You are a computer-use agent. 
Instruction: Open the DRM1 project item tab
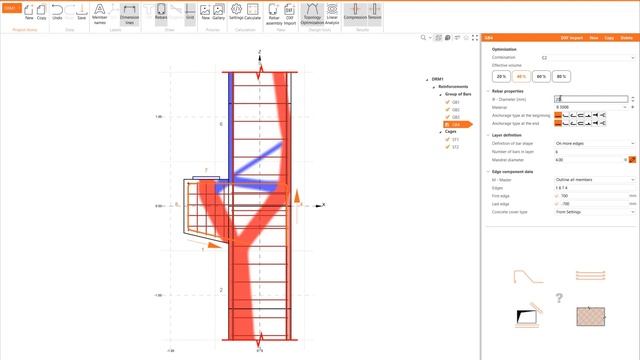point(11,8)
